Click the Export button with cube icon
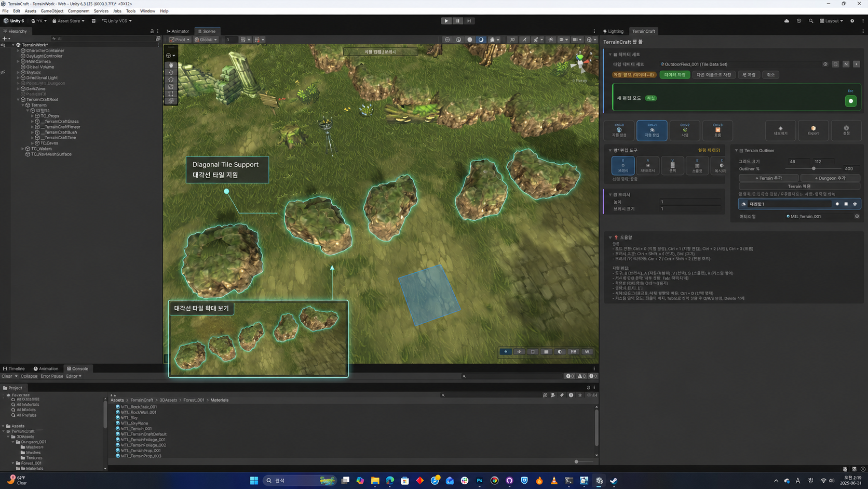The height and width of the screenshot is (489, 868). click(813, 130)
